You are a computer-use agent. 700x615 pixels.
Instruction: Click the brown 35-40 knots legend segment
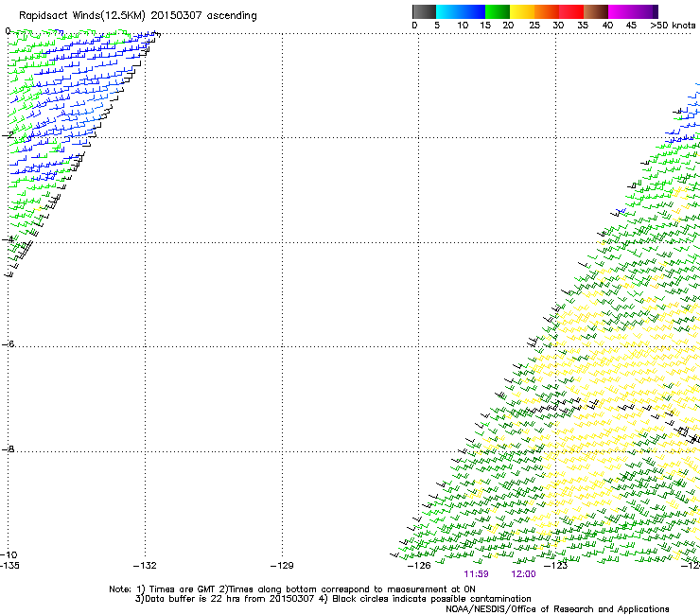tap(596, 11)
